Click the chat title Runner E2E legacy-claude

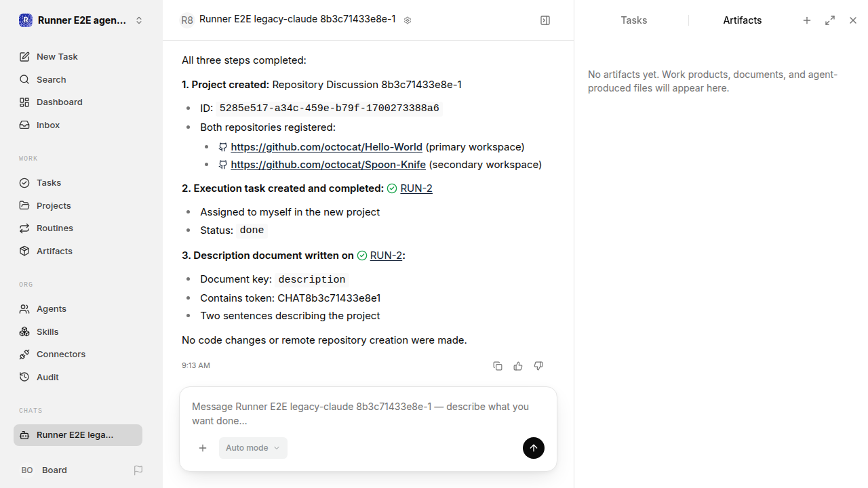[298, 20]
